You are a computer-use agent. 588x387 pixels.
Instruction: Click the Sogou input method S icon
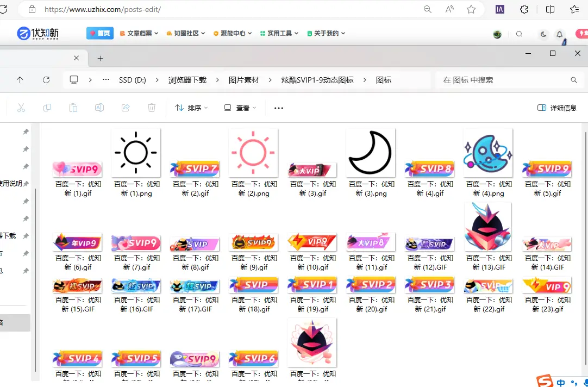click(545, 381)
